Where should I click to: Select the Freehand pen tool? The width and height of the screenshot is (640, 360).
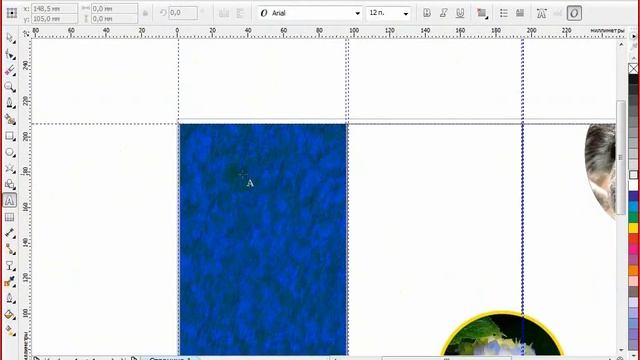(x=10, y=103)
